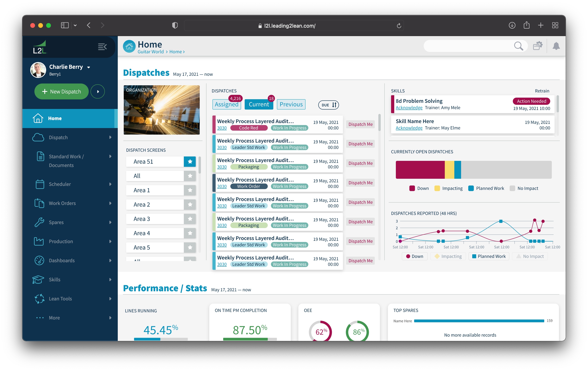Toggle the star on the All screen
The image size is (588, 371).
pyautogui.click(x=190, y=176)
